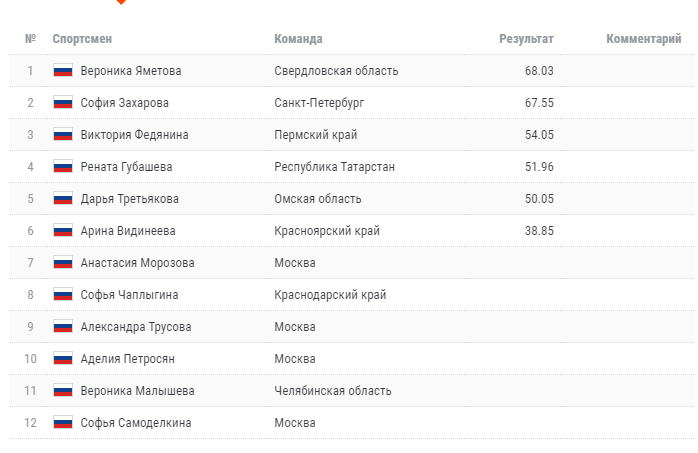The width and height of the screenshot is (698, 453).
Task: Click the Результат column header
Action: (526, 39)
